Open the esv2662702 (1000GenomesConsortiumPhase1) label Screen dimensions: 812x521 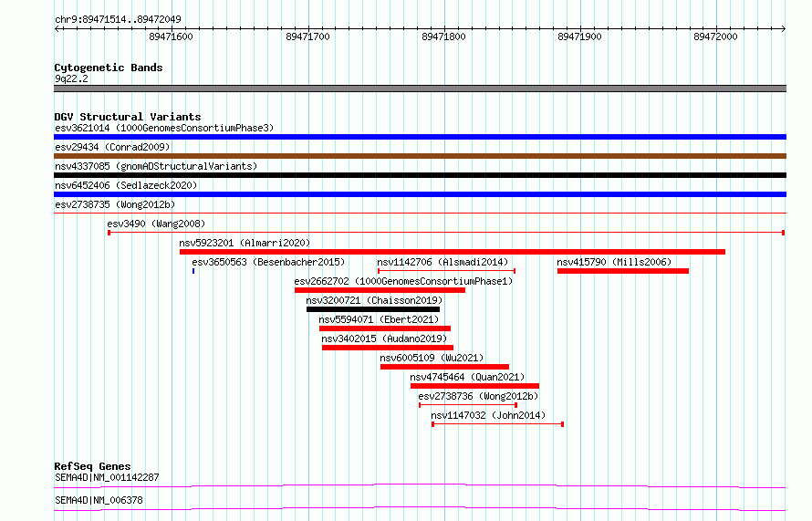[x=403, y=281]
